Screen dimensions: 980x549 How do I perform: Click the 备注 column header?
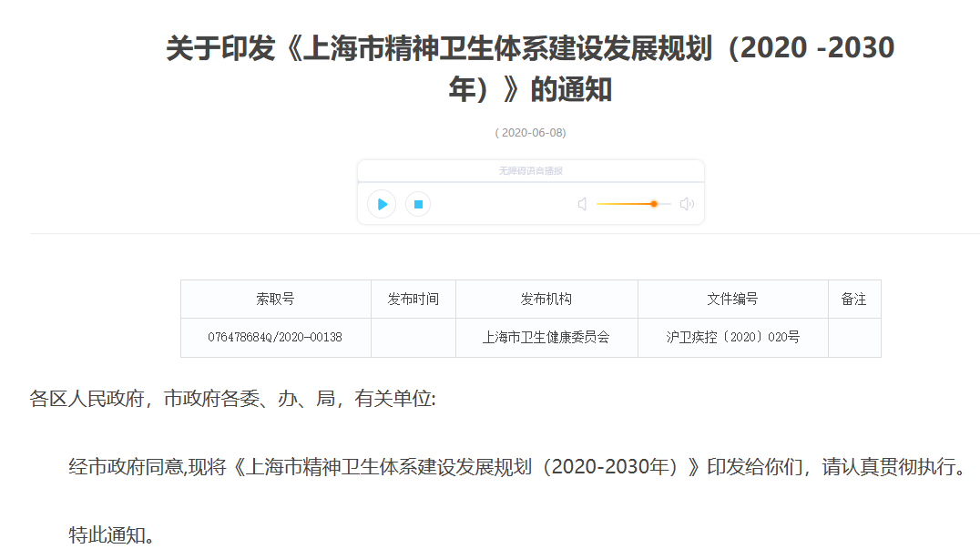click(853, 299)
